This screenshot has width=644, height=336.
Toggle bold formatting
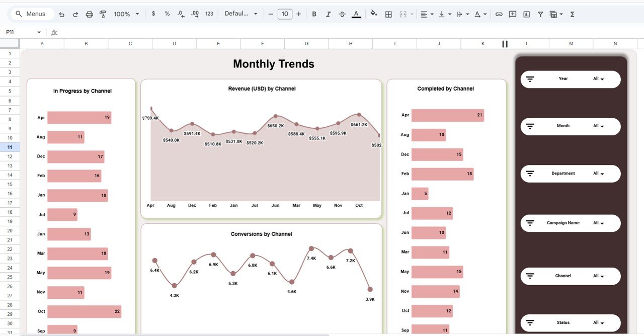tap(314, 14)
